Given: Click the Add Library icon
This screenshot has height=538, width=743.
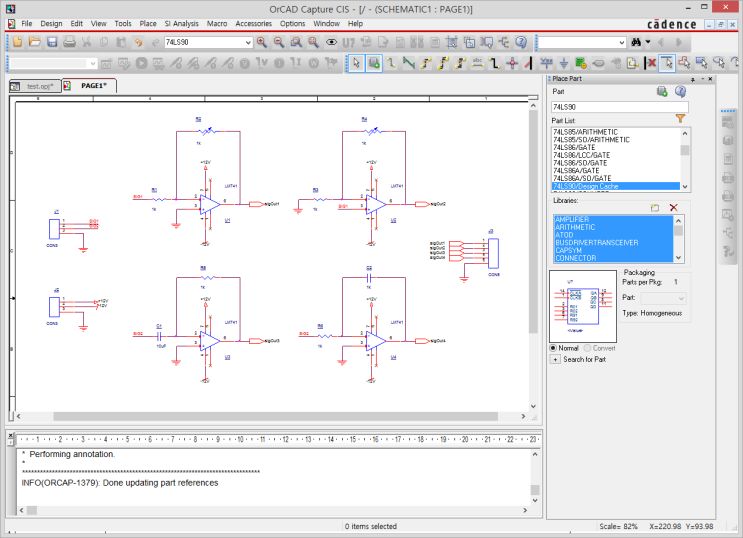Looking at the screenshot, I should coord(655,208).
